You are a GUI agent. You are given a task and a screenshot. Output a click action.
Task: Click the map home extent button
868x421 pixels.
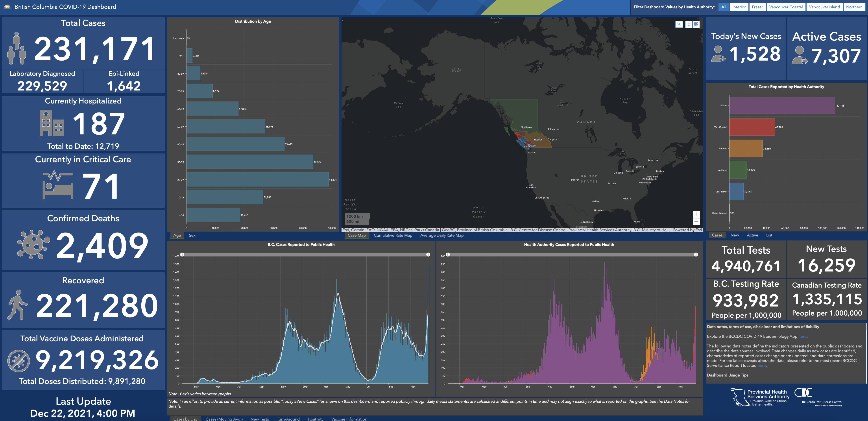tap(689, 24)
